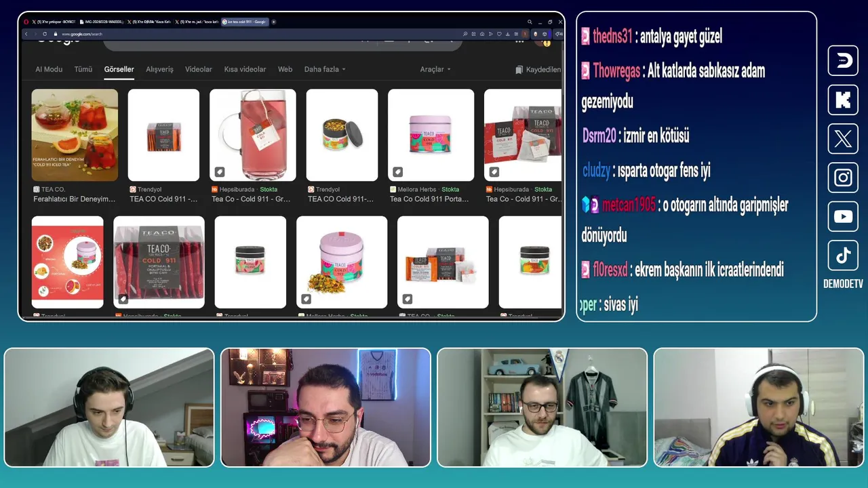Expand the Araçlar dropdown
Viewport: 868px width, 488px height.
pyautogui.click(x=435, y=69)
